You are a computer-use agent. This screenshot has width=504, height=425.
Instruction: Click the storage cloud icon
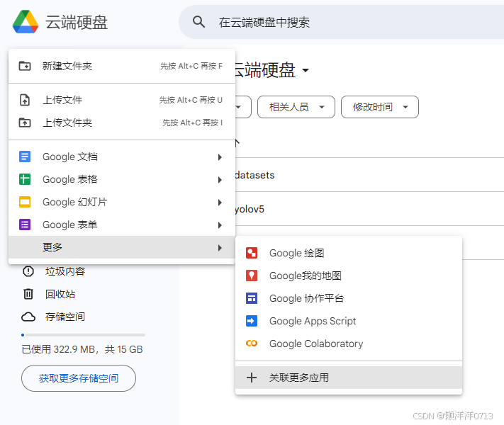28,317
